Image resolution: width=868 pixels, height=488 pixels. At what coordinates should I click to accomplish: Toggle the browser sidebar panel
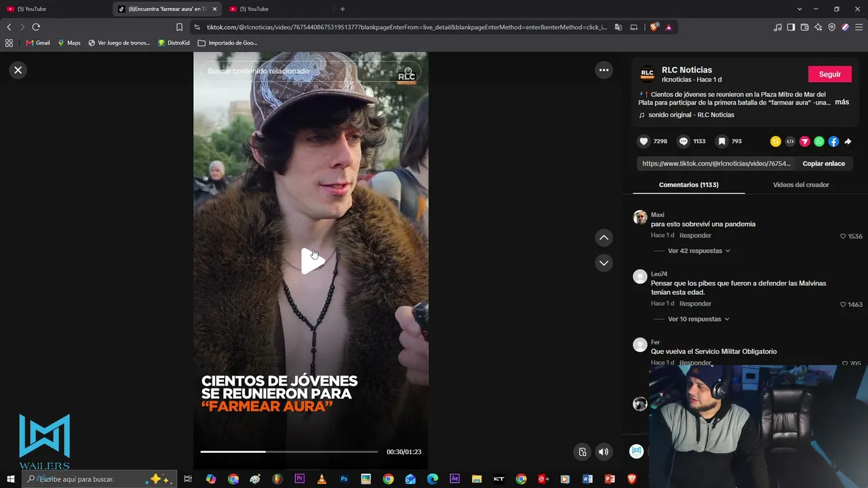(x=791, y=27)
